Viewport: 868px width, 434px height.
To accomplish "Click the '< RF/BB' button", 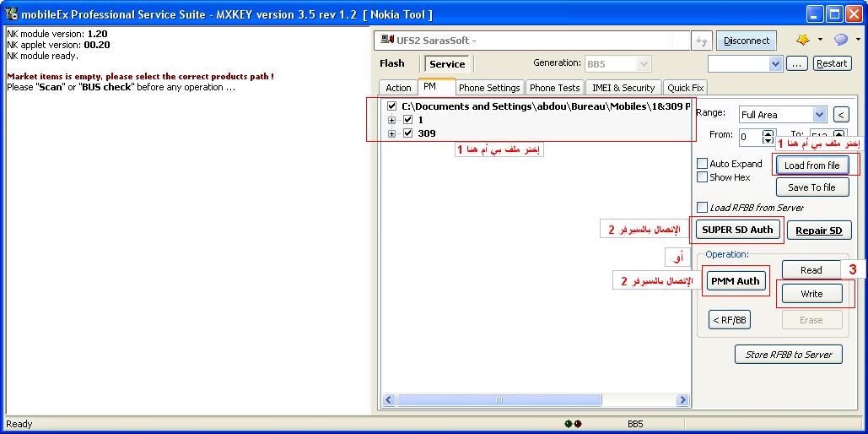I will (x=730, y=319).
